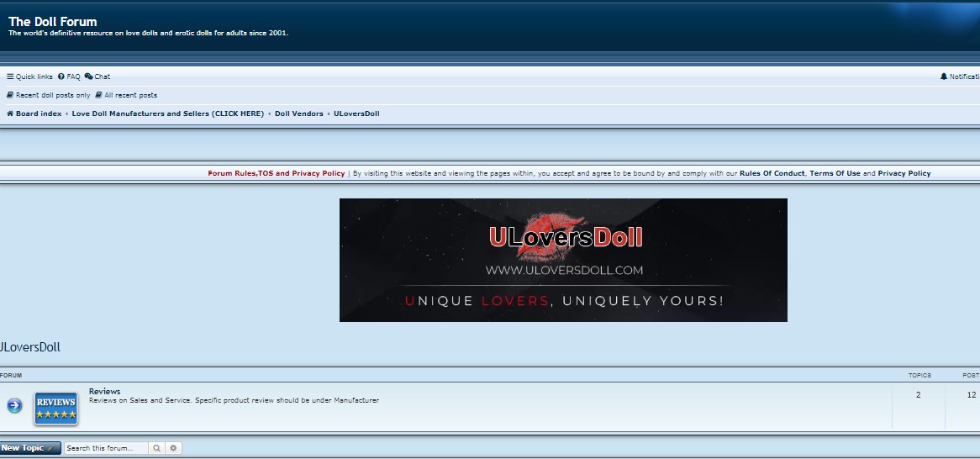View Recent doll posts only
Screen dimensions: 980x459
coord(48,95)
